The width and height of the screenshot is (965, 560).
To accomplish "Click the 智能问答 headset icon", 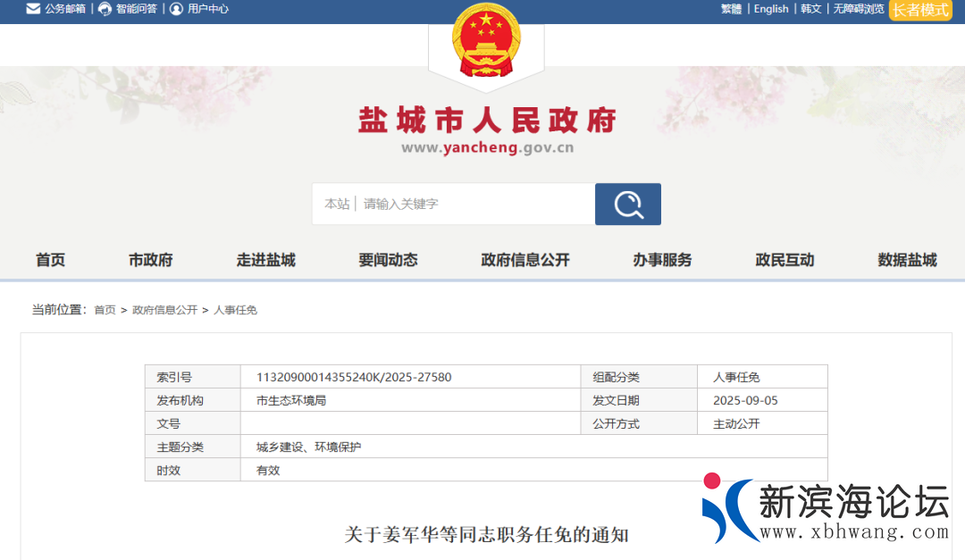I will (x=105, y=9).
